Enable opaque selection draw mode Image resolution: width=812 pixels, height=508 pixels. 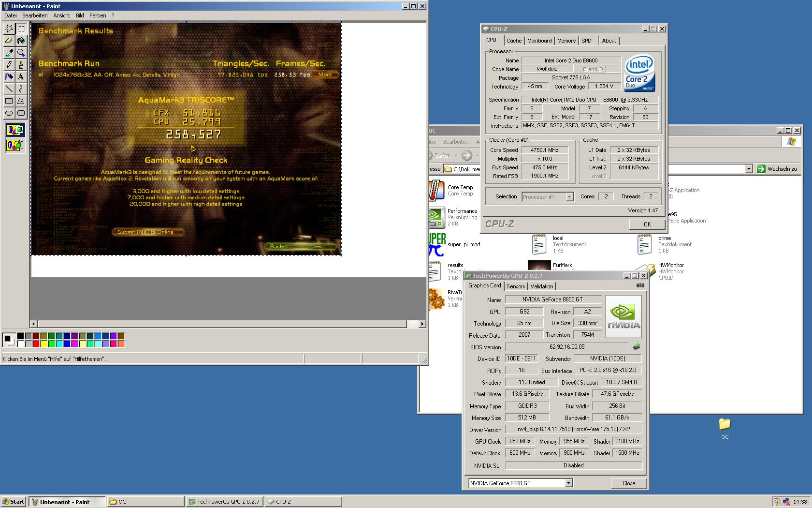pos(15,130)
